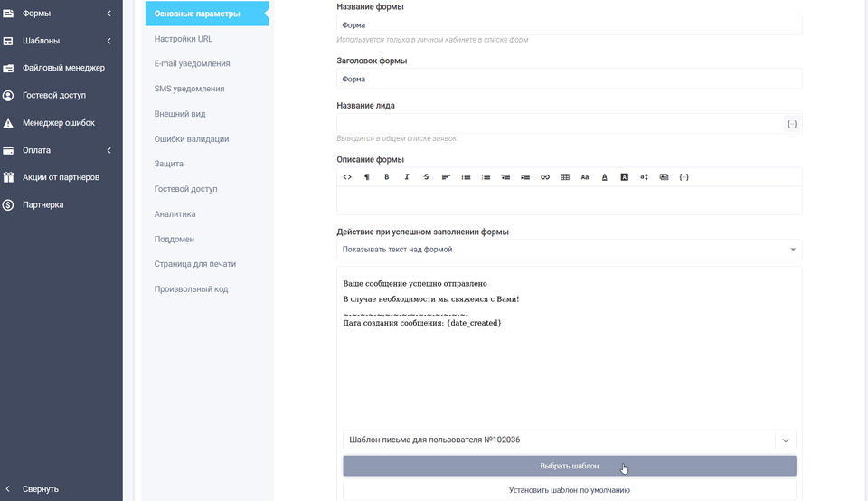Click Установить шаблон по умолчанию
The width and height of the screenshot is (868, 501).
coord(569,490)
